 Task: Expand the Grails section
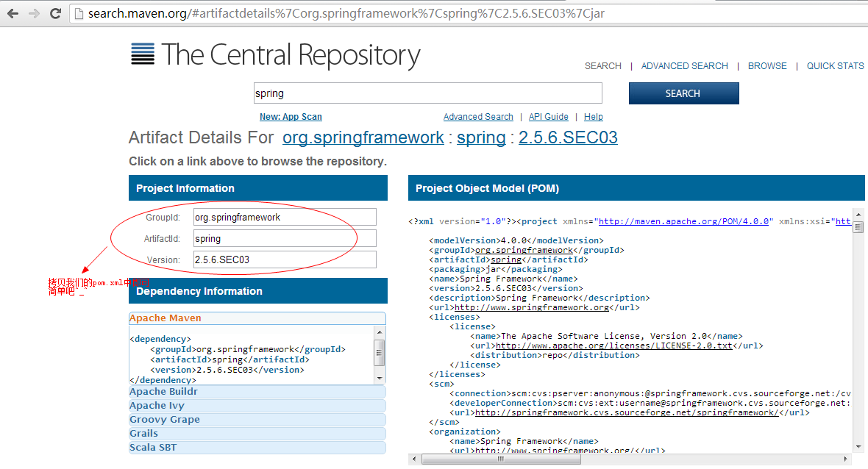(257, 434)
